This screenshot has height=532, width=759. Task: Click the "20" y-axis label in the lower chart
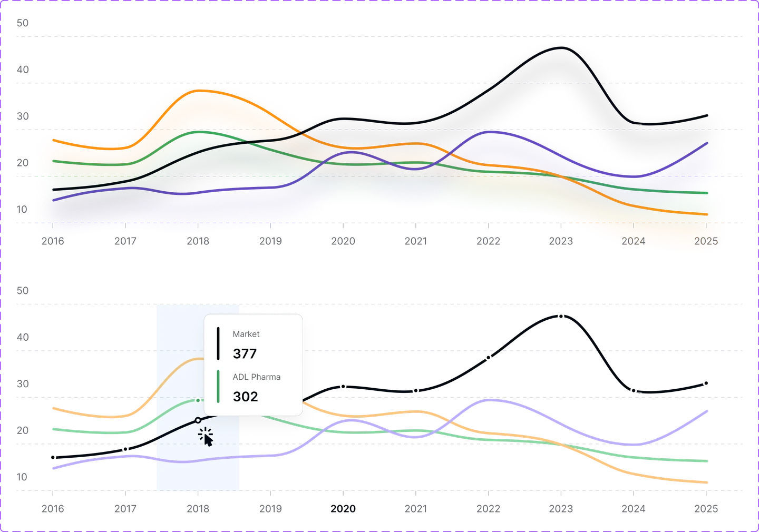(23, 430)
